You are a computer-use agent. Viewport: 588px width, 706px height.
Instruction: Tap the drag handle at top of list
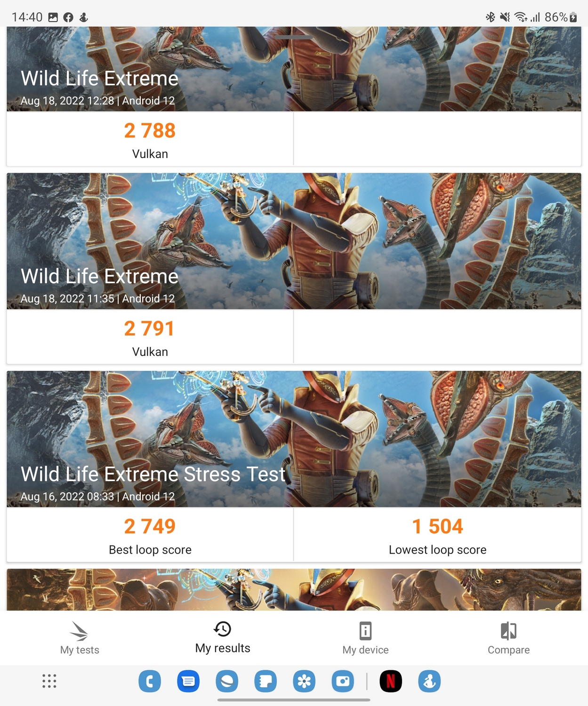pyautogui.click(x=294, y=37)
